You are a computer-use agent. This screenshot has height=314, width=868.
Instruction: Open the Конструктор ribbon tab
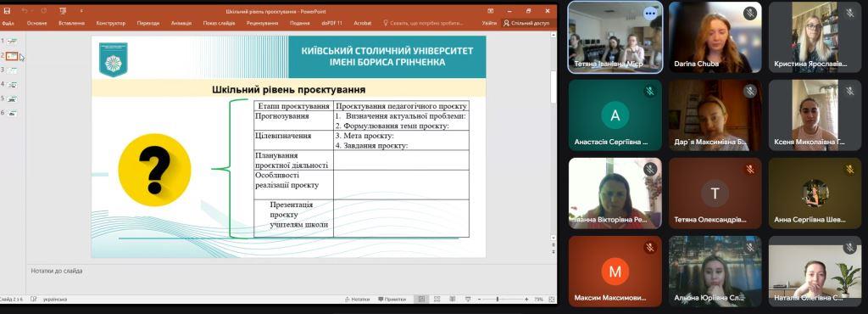(x=111, y=23)
